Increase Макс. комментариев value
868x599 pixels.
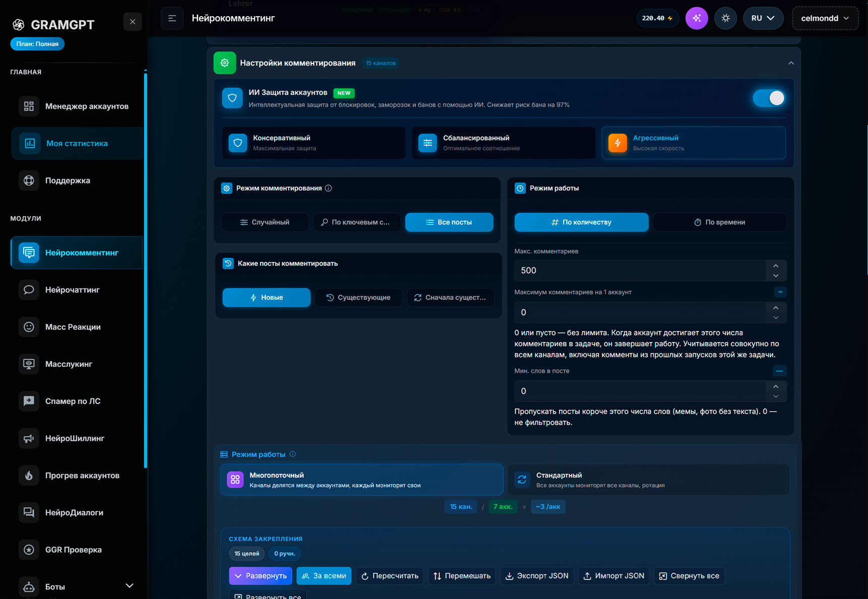pyautogui.click(x=776, y=266)
